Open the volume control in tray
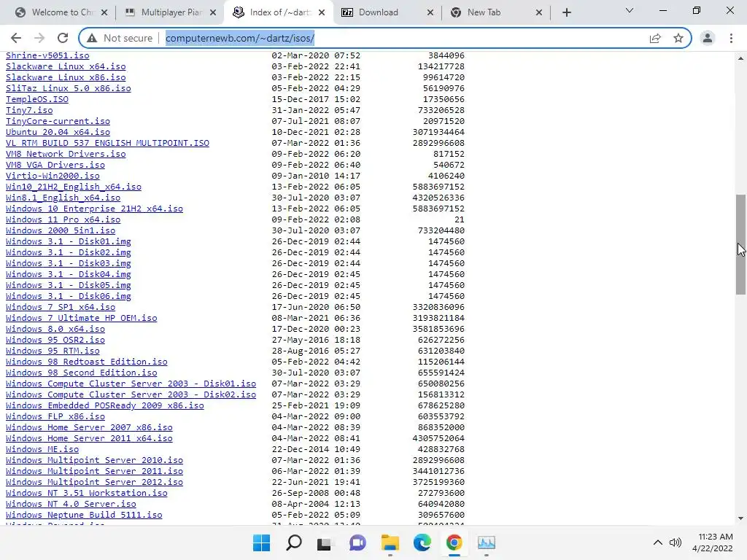 [675, 542]
